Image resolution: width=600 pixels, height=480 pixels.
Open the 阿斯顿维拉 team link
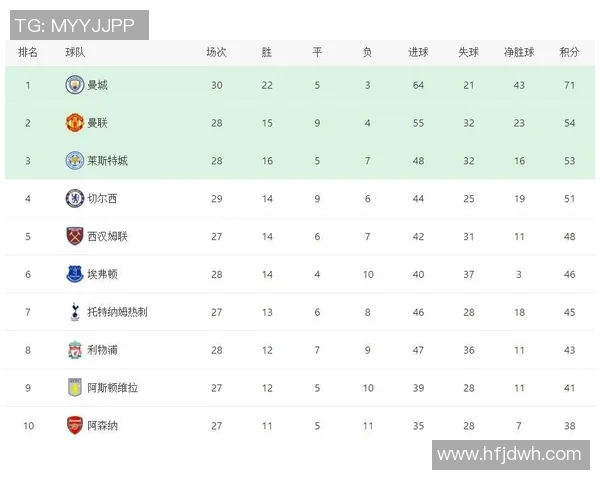pos(113,387)
